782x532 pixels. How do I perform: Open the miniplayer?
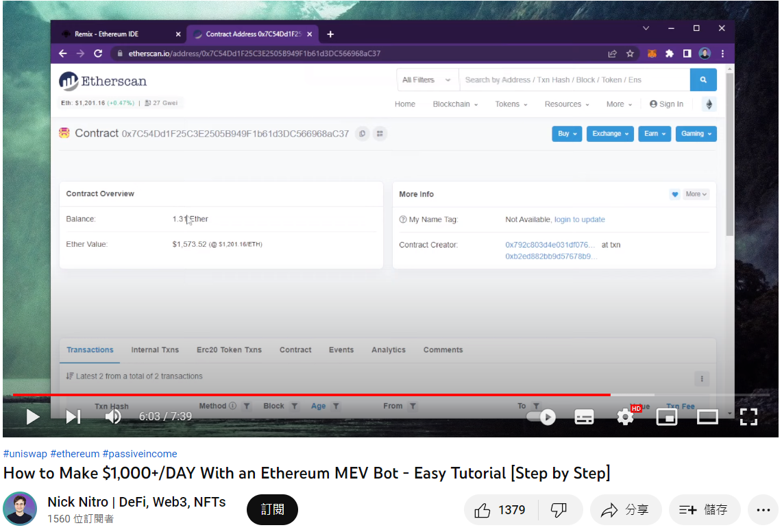pos(667,417)
